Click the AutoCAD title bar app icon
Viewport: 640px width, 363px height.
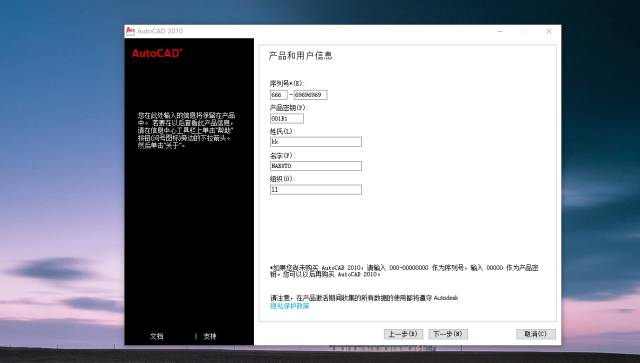(x=130, y=31)
